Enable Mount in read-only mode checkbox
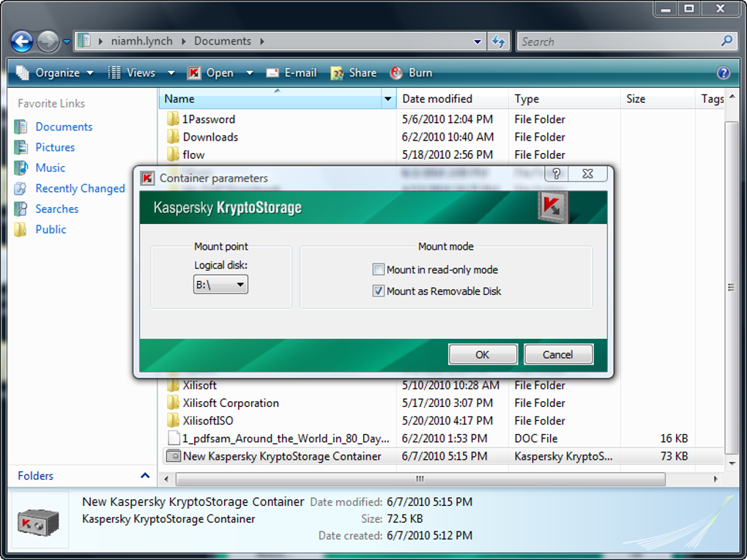747x560 pixels. (x=379, y=269)
